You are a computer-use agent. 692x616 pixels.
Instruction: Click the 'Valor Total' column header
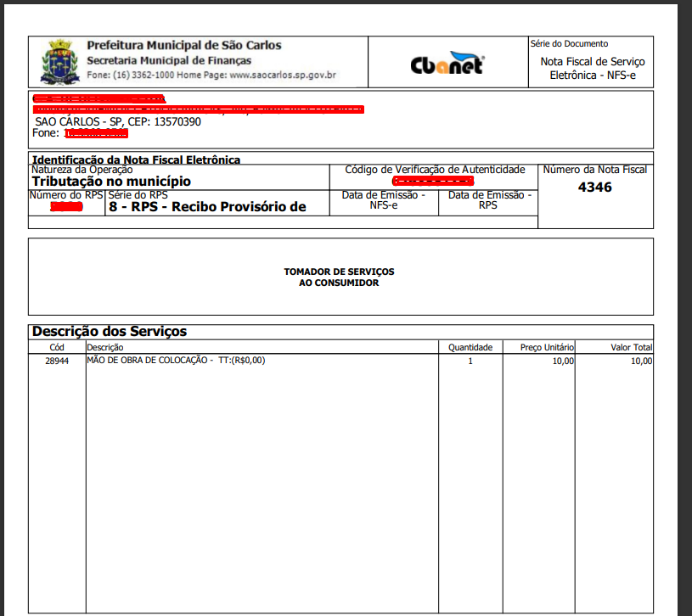(631, 348)
